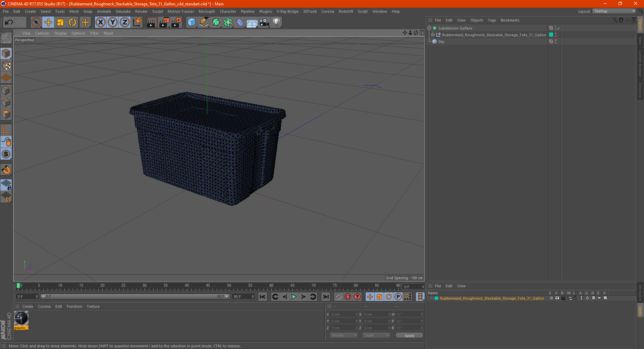
Task: Switch to Points mode
Action: 6,90
